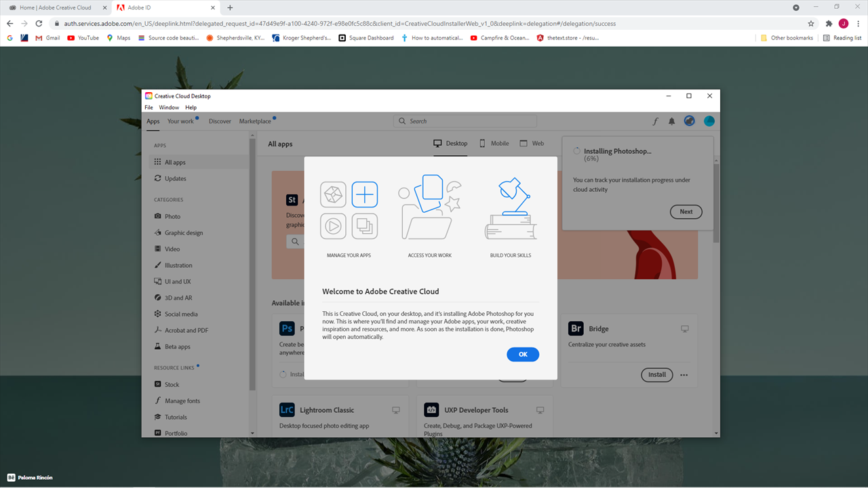This screenshot has width=868, height=488.
Task: Open the Gmail bookmark
Action: pos(47,38)
